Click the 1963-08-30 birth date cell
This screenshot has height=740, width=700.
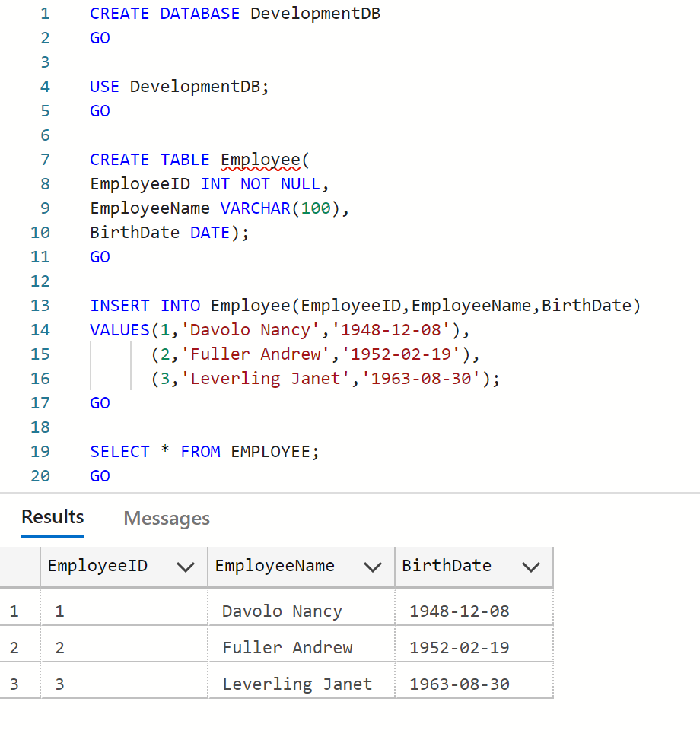click(x=460, y=684)
